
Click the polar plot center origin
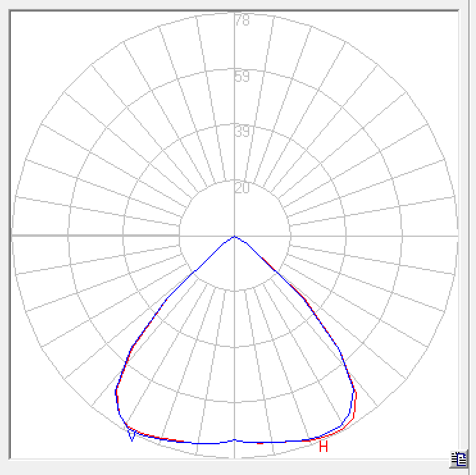click(234, 236)
